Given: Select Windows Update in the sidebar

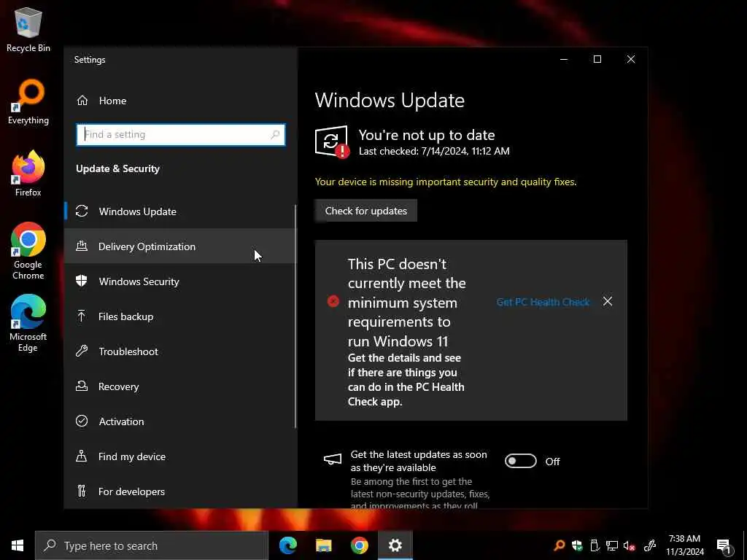Looking at the screenshot, I should point(180,211).
